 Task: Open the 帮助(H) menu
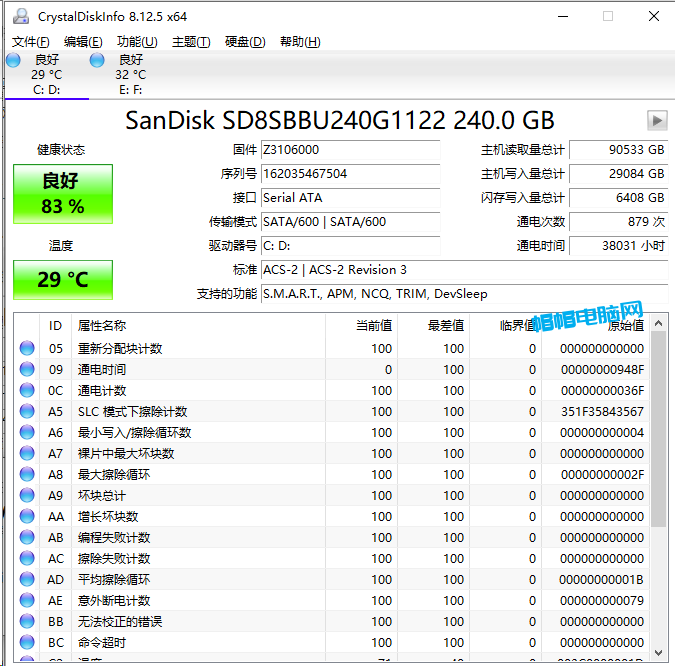[300, 42]
